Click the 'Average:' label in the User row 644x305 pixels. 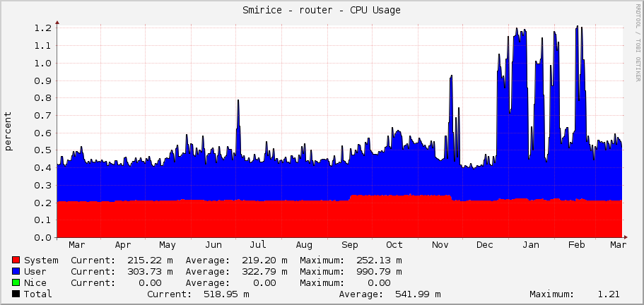point(208,271)
